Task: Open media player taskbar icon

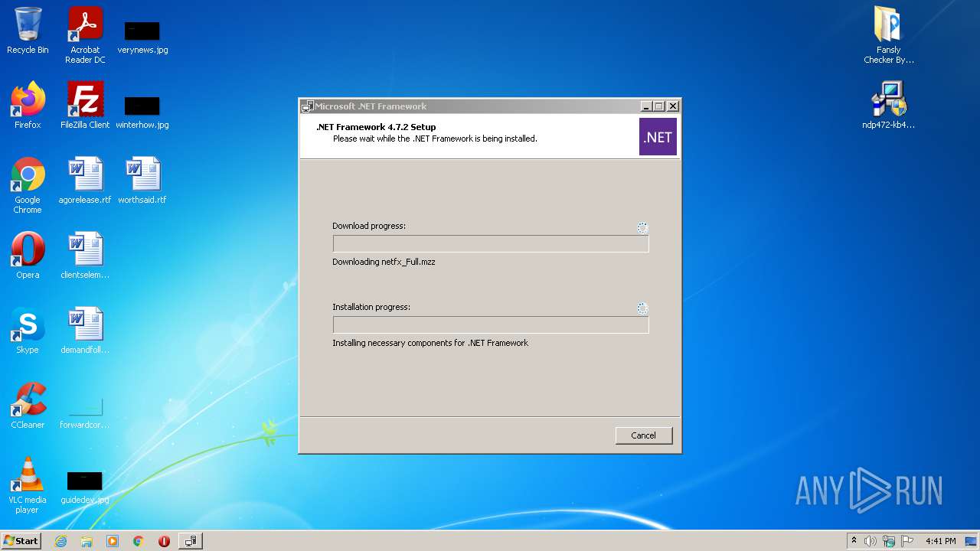Action: (x=113, y=541)
